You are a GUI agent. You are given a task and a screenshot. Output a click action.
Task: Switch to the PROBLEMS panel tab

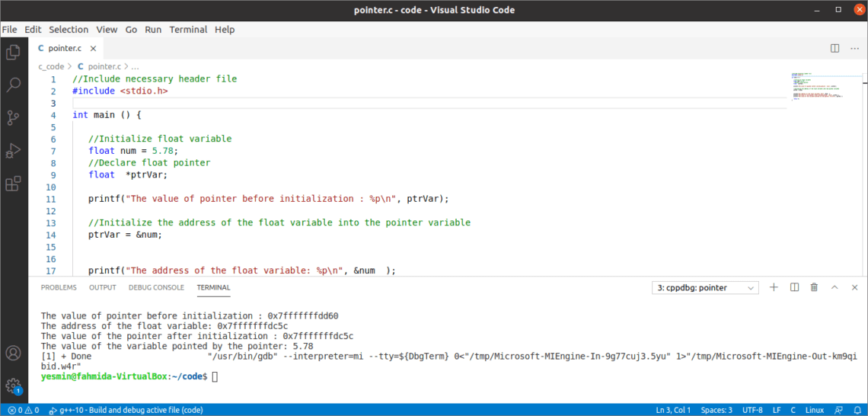(59, 288)
